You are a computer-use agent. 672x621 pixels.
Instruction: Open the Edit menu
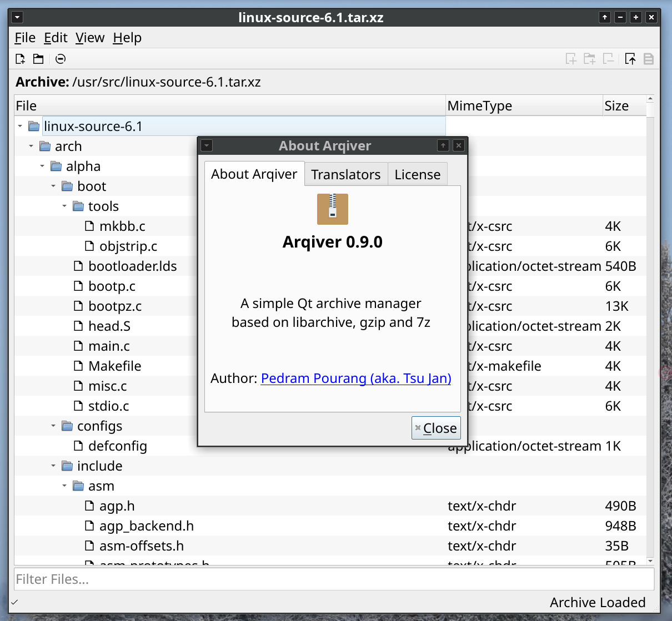pos(56,38)
